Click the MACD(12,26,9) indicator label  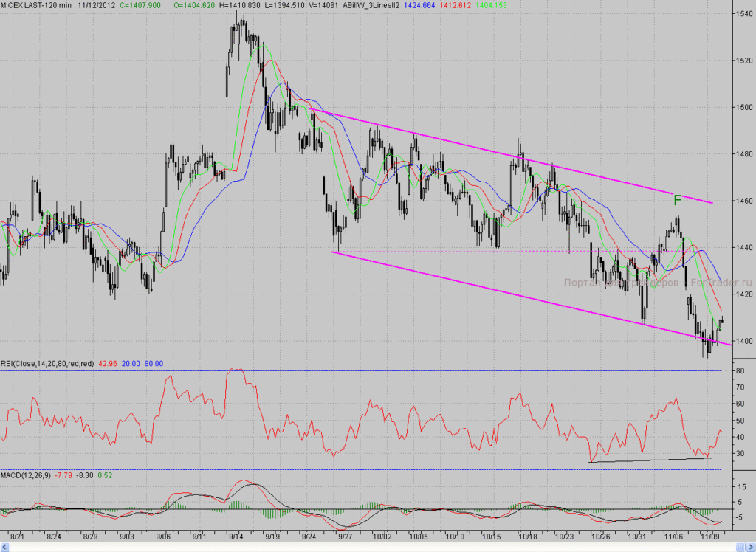(x=26, y=475)
